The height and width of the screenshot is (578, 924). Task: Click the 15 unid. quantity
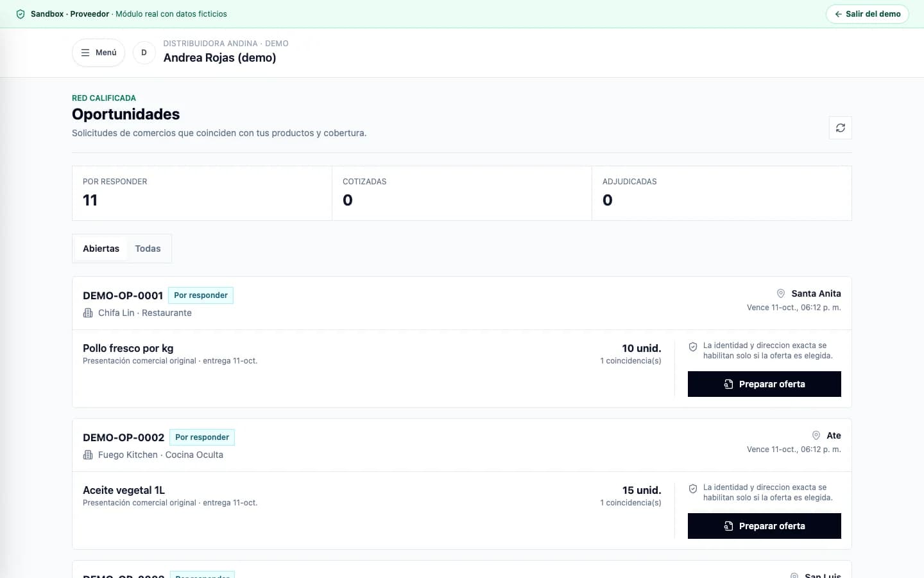coord(642,490)
